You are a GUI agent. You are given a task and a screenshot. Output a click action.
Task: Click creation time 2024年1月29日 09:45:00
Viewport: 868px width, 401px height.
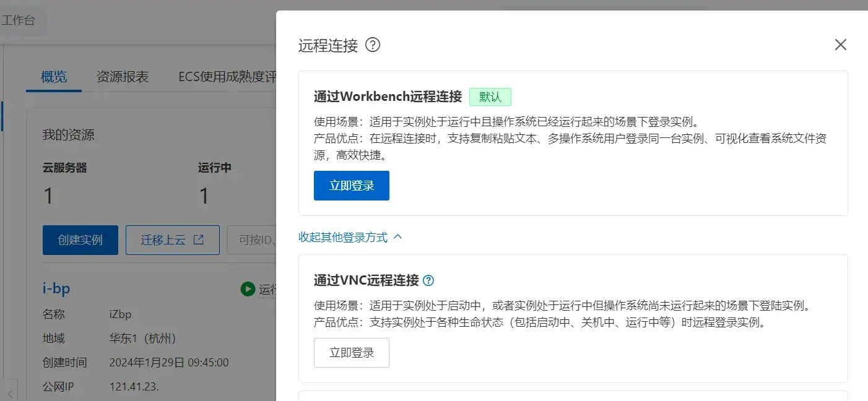point(169,363)
